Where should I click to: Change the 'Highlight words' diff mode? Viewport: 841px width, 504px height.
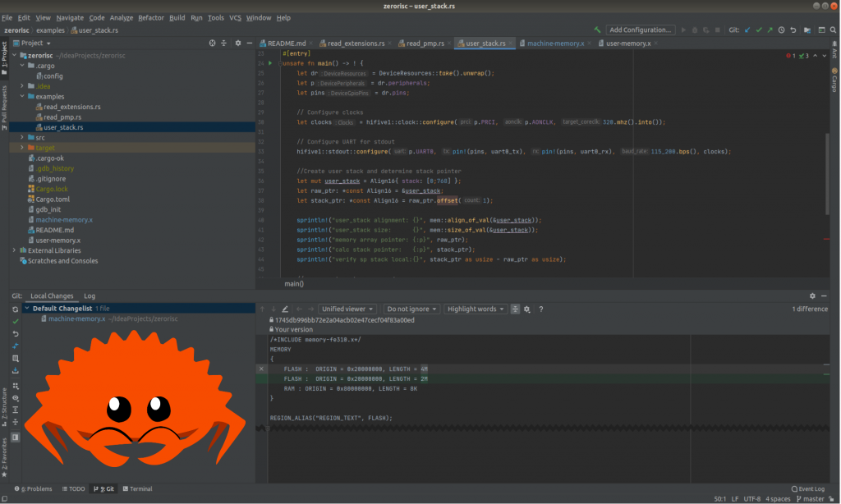click(475, 309)
